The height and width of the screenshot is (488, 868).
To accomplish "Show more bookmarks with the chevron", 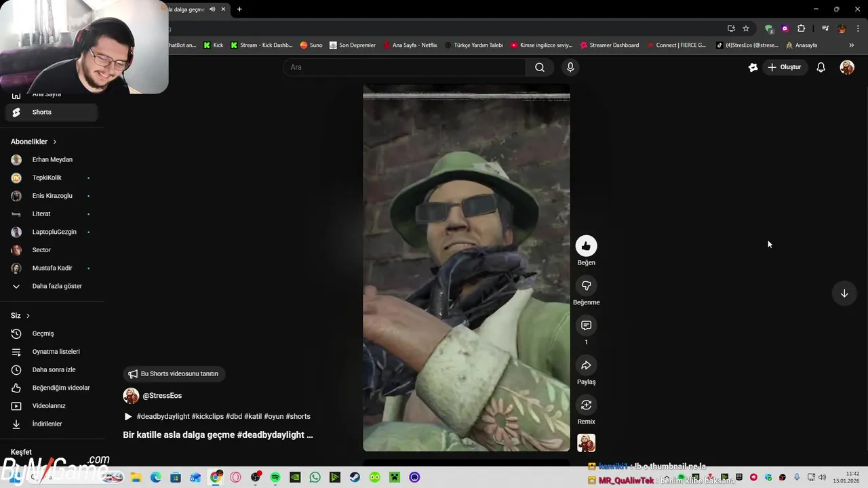I will [x=852, y=45].
